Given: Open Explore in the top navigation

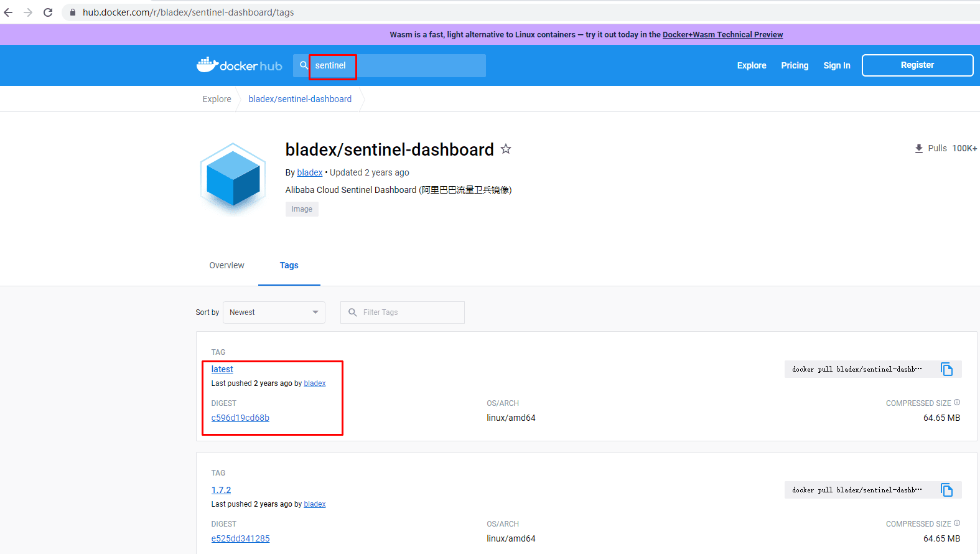Looking at the screenshot, I should (752, 65).
